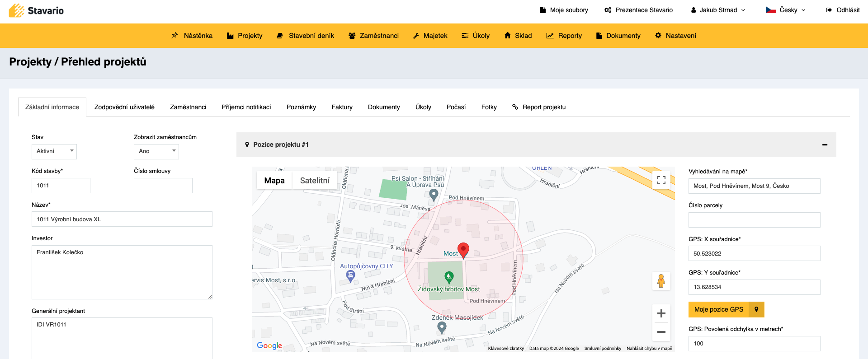Collapse the Pozice projektu #1 panel

pyautogui.click(x=825, y=145)
